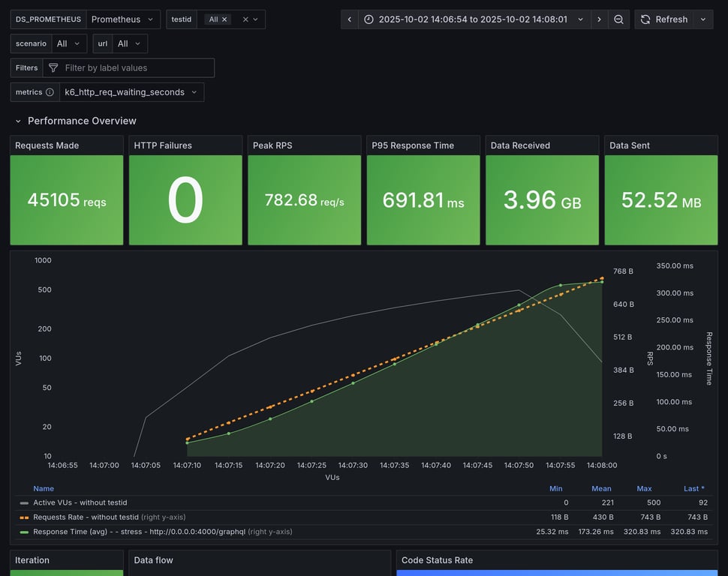
Task: Click the Refresh button
Action: (663, 19)
